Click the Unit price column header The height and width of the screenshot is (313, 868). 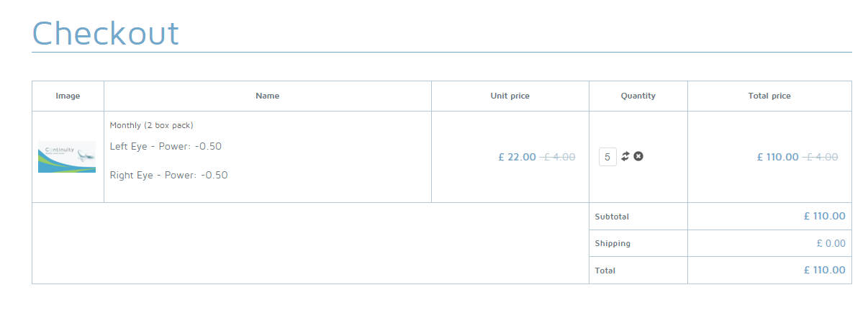click(510, 96)
